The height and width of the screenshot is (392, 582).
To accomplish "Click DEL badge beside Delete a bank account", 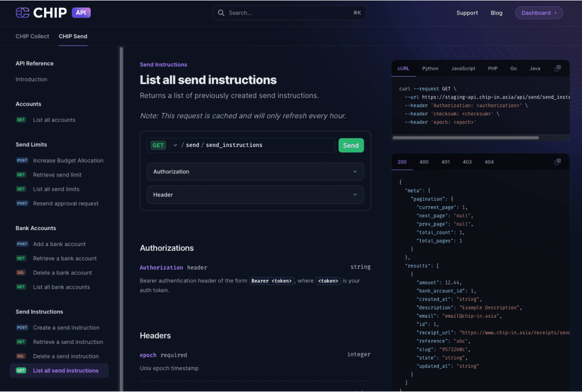I will click(21, 273).
